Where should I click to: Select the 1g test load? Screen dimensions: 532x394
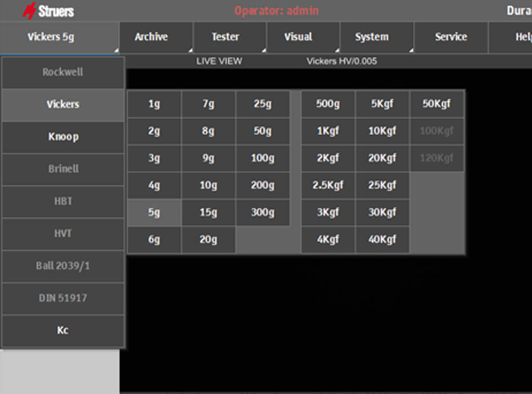(x=154, y=104)
